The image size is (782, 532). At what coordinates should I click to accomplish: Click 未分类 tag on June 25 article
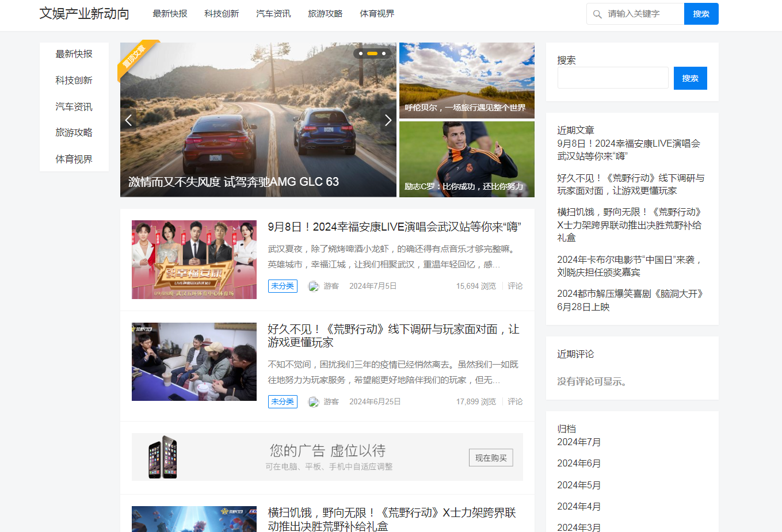tap(283, 402)
